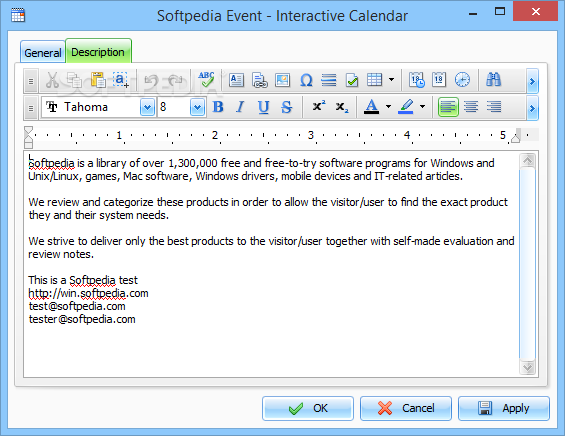Redo the last action
Image resolution: width=565 pixels, height=436 pixels.
(176, 80)
